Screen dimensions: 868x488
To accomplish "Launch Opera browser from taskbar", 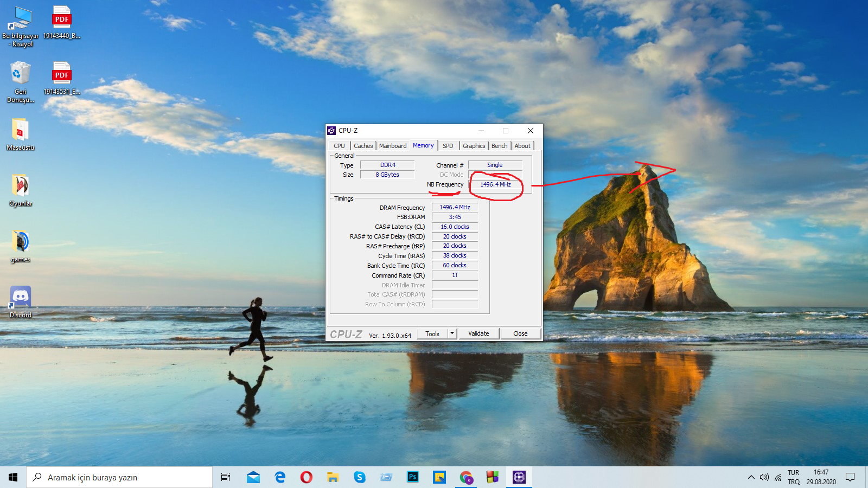I will pos(307,477).
